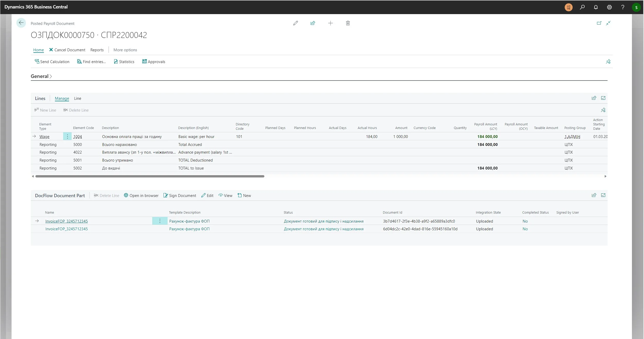Click the trash delete icon in header
This screenshot has height=339, width=644.
coord(348,23)
